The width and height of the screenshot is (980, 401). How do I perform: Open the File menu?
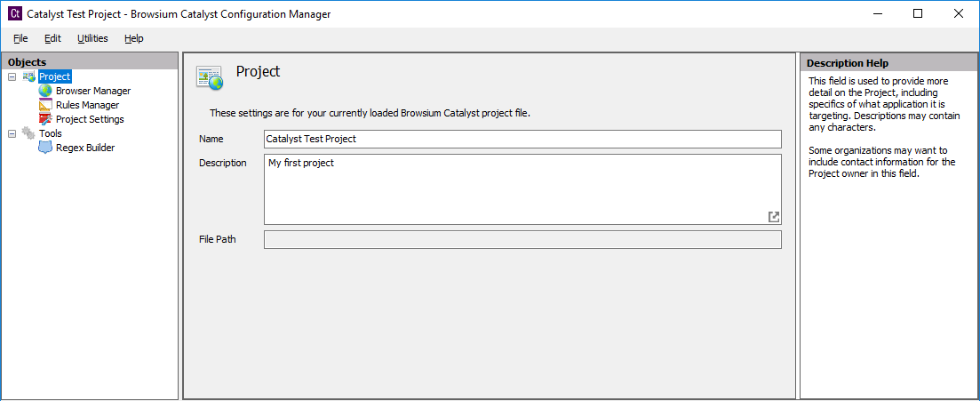[20, 38]
